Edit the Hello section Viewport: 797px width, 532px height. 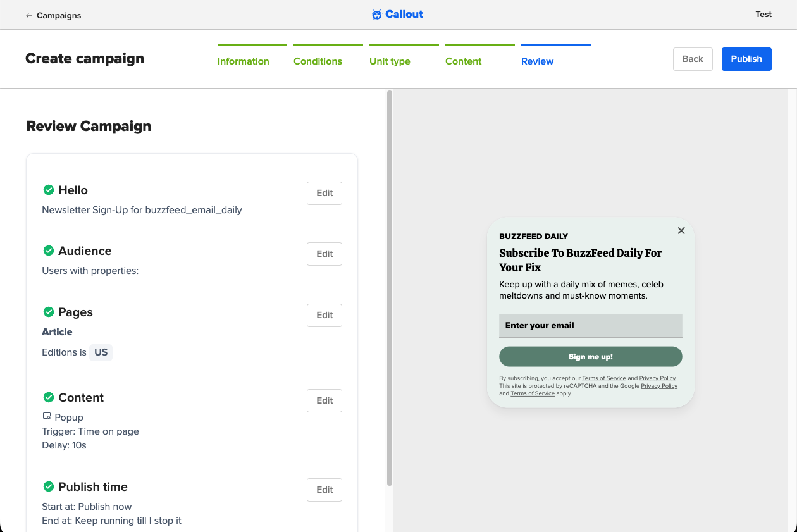click(324, 194)
